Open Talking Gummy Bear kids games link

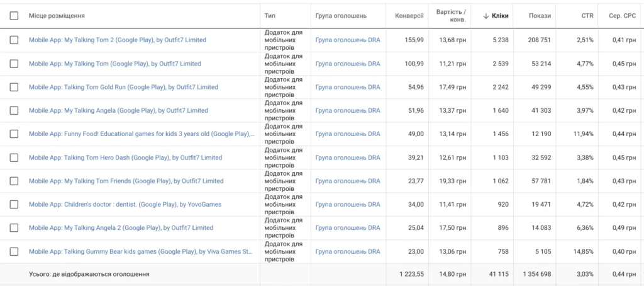(141, 251)
